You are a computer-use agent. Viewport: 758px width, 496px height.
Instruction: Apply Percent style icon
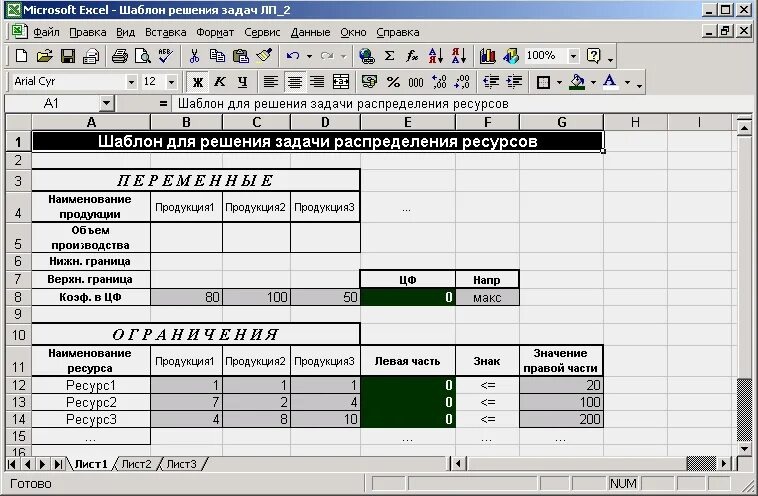coord(393,82)
